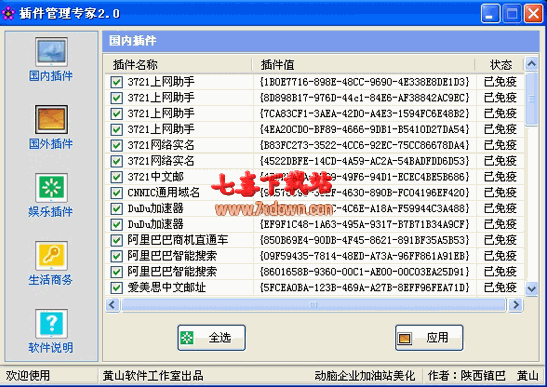Image resolution: width=547 pixels, height=387 pixels.
Task: Toggle 阿里巴巴智能搜索 checkbox with value {8601658B
Action: 117,272
